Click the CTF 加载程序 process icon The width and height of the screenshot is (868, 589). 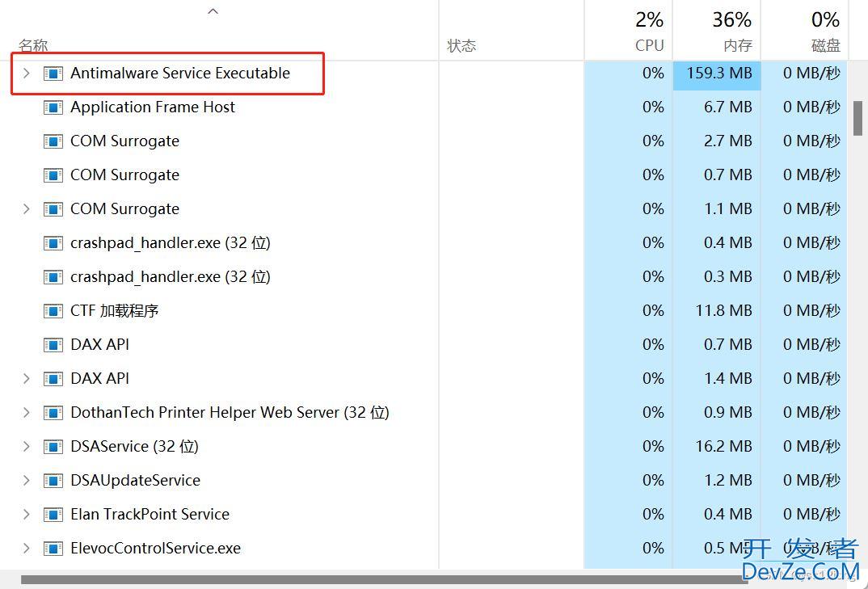(53, 310)
